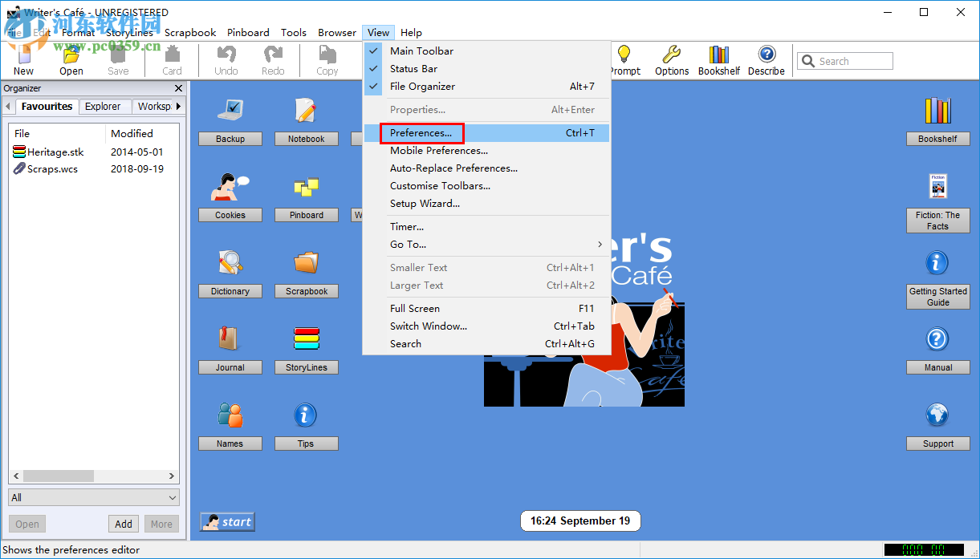Close the Organizer panel
This screenshot has height=559, width=980.
(x=178, y=88)
